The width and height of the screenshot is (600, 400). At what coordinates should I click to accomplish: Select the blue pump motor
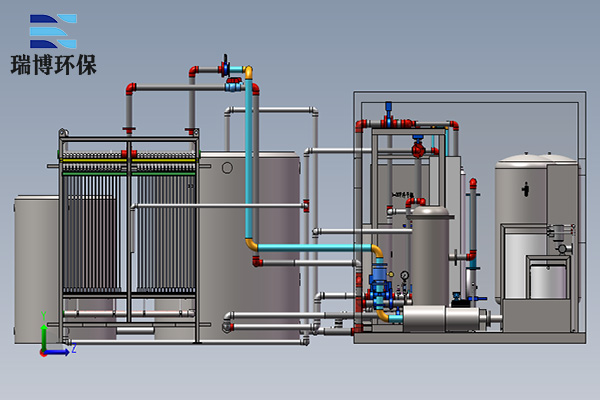coord(380,282)
